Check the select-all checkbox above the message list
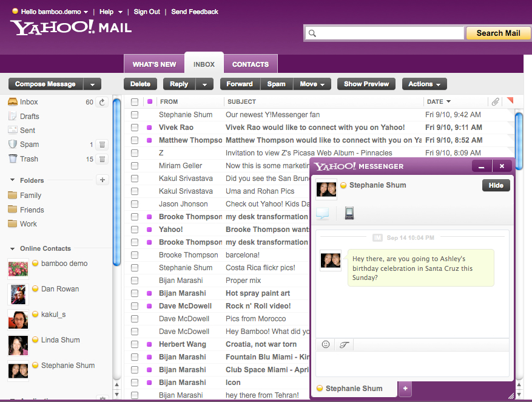This screenshot has height=402, width=532. point(135,101)
